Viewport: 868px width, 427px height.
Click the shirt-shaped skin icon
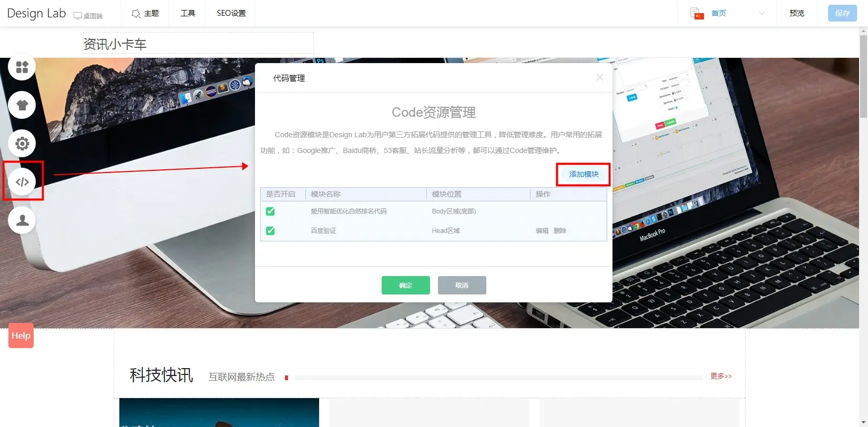pos(22,105)
